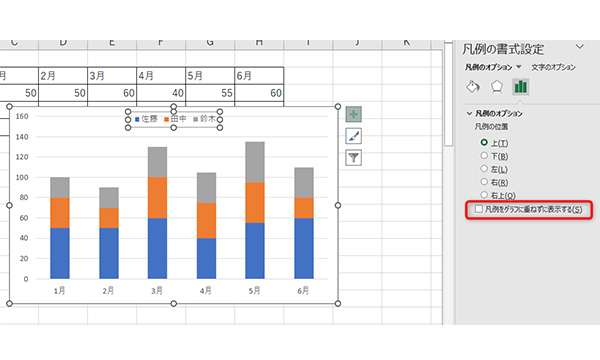This screenshot has width=600, height=360.
Task: Open the Chart Styles paintbrush button
Action: (x=353, y=136)
